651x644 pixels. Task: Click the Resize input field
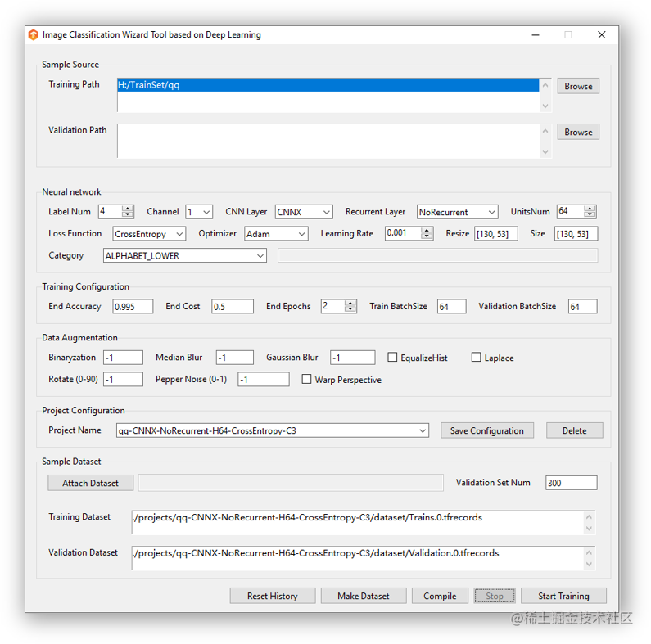click(x=496, y=234)
